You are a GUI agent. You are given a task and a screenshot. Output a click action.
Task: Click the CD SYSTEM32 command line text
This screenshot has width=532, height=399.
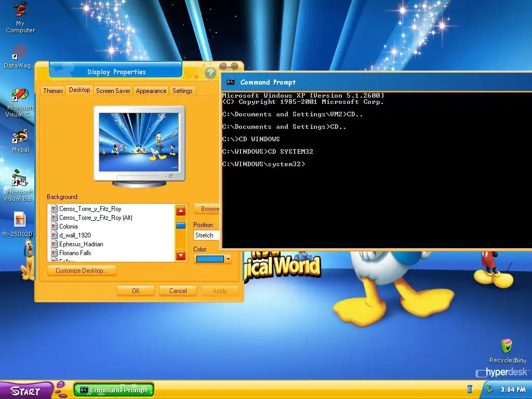point(290,151)
